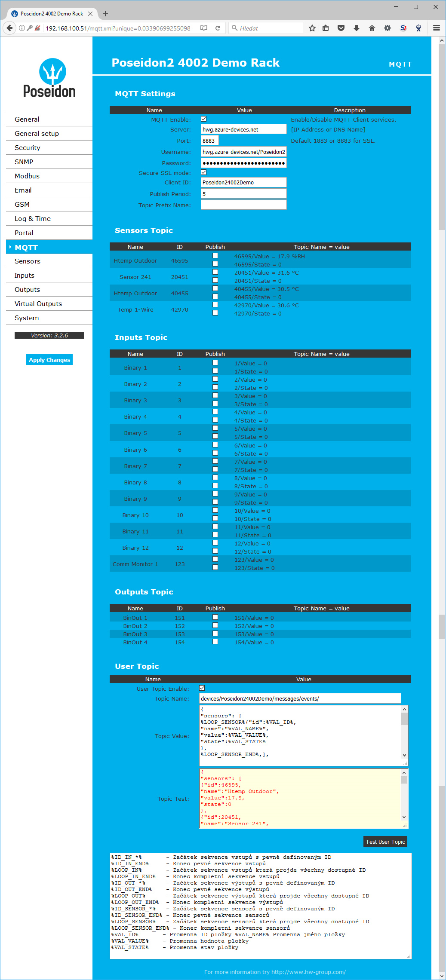Click the Pocket save icon
The height and width of the screenshot is (980, 446).
341,28
